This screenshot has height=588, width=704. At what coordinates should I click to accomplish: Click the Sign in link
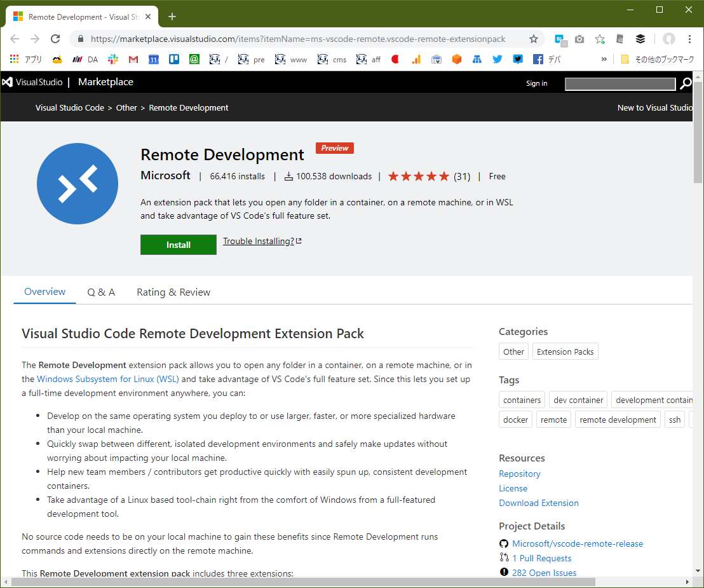[x=536, y=83]
